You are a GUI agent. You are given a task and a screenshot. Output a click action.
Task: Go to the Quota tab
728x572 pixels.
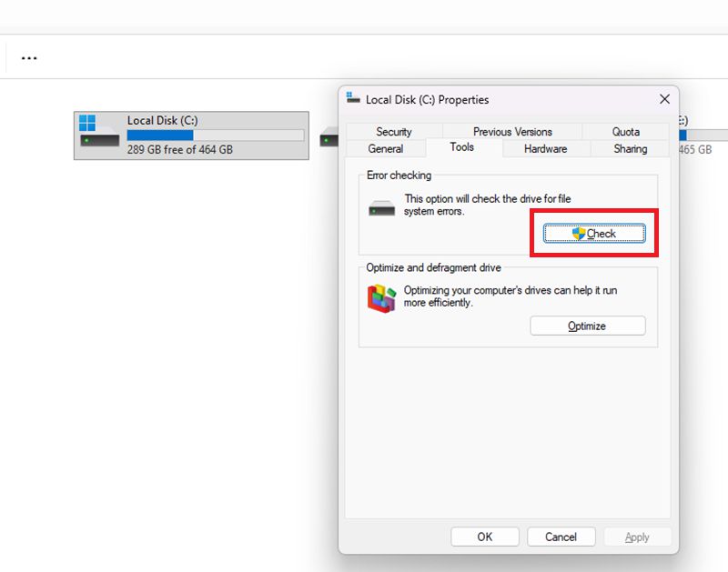tap(625, 132)
